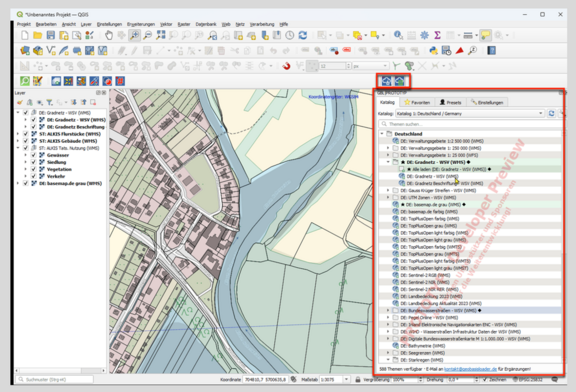Toggle visibility of the Verkehr layer
The width and height of the screenshot is (576, 392).
[x=33, y=176]
